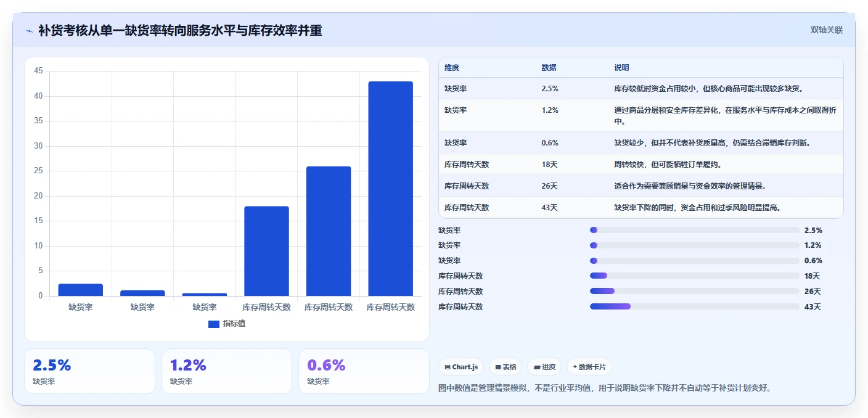
Task: Select the 进度 chip
Action: [x=545, y=367]
